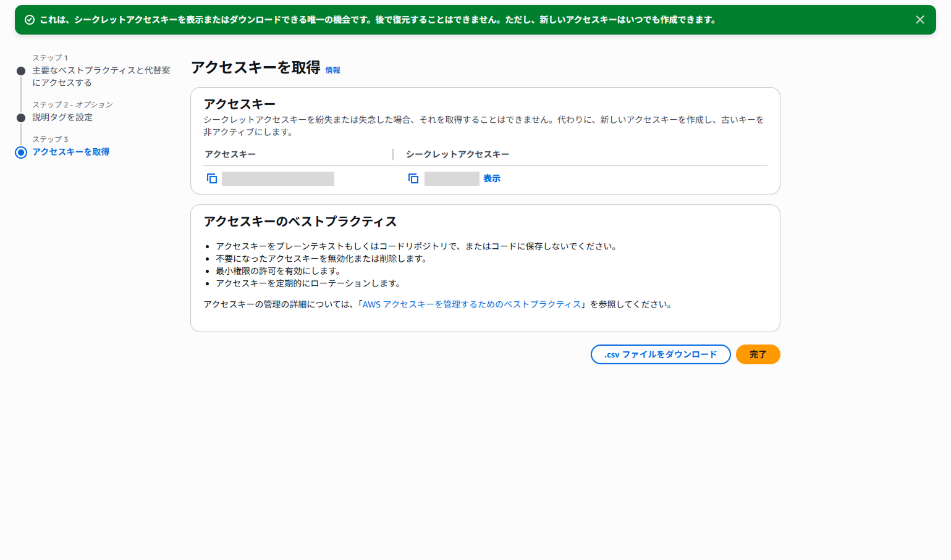Click the masked secret access key value
This screenshot has height=560, width=951.
[x=452, y=178]
